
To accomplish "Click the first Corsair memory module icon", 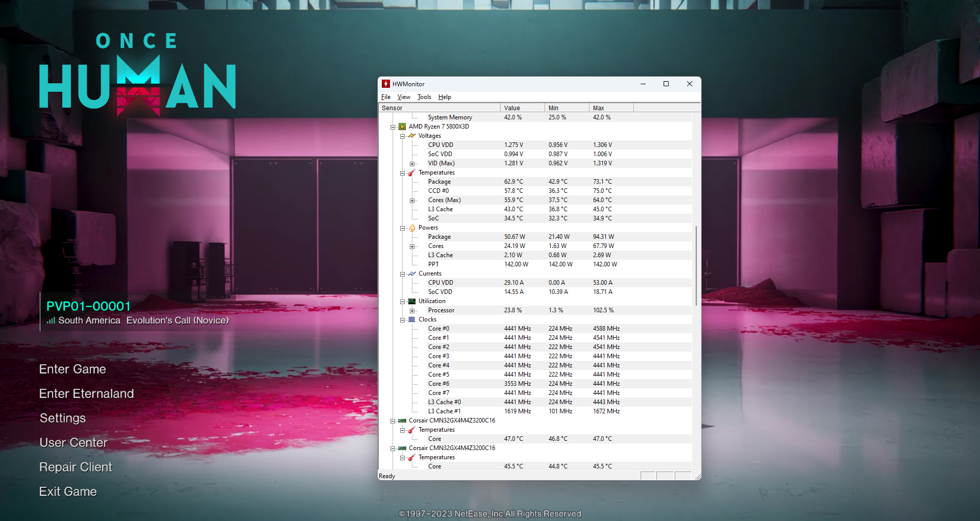I will [x=402, y=420].
